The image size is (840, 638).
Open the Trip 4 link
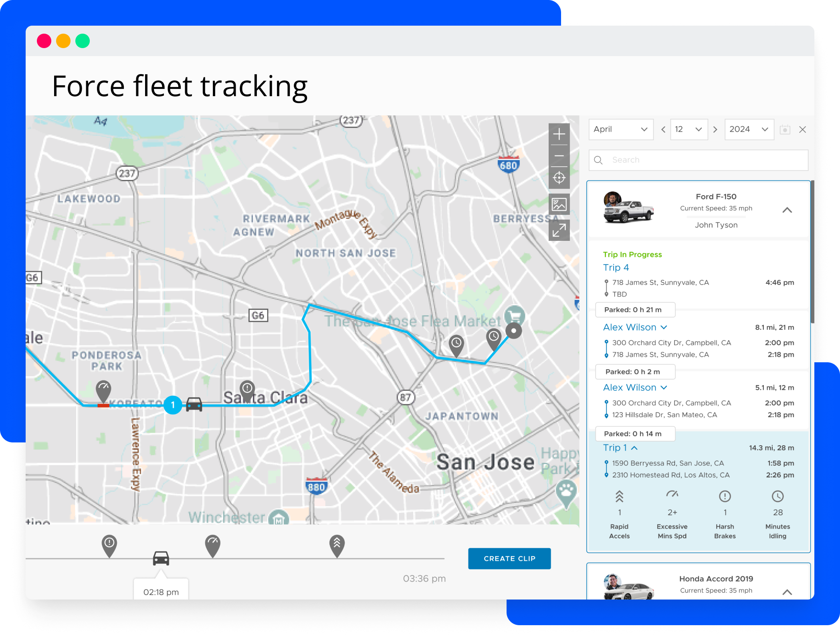pyautogui.click(x=616, y=267)
